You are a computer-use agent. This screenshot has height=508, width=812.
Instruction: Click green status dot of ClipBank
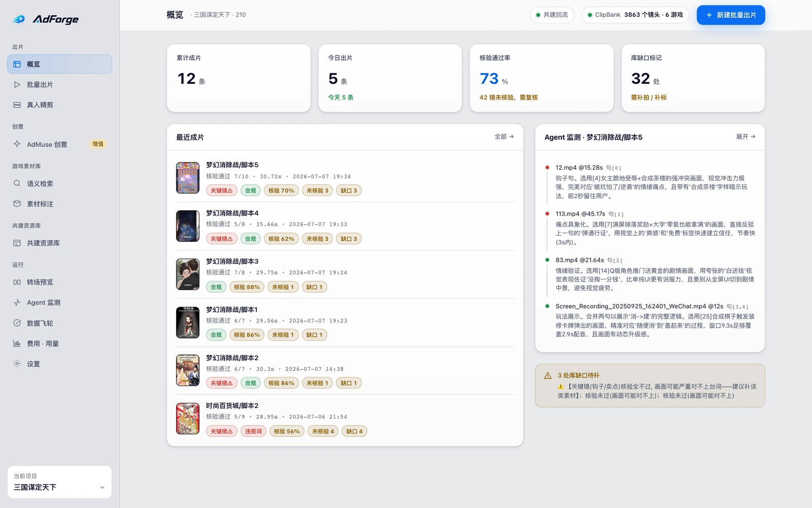(x=590, y=15)
